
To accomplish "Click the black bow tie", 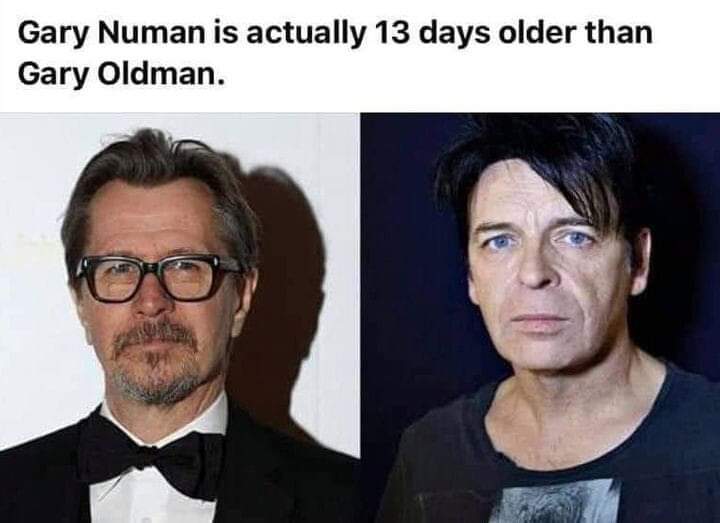I will 152,459.
